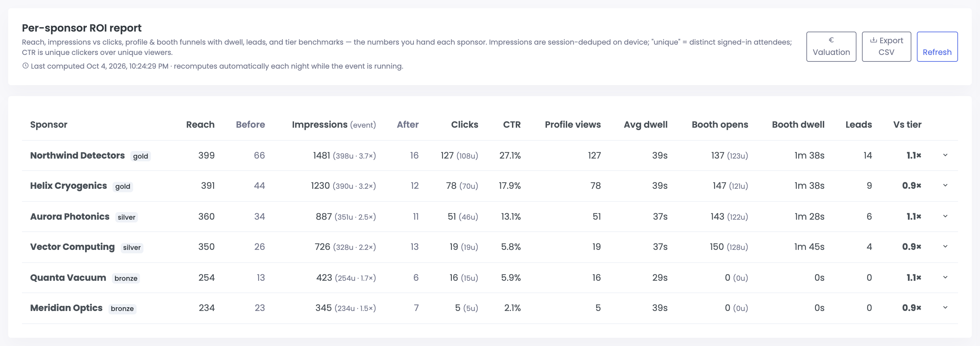980x346 pixels.
Task: Click the Before column header
Action: click(x=250, y=125)
